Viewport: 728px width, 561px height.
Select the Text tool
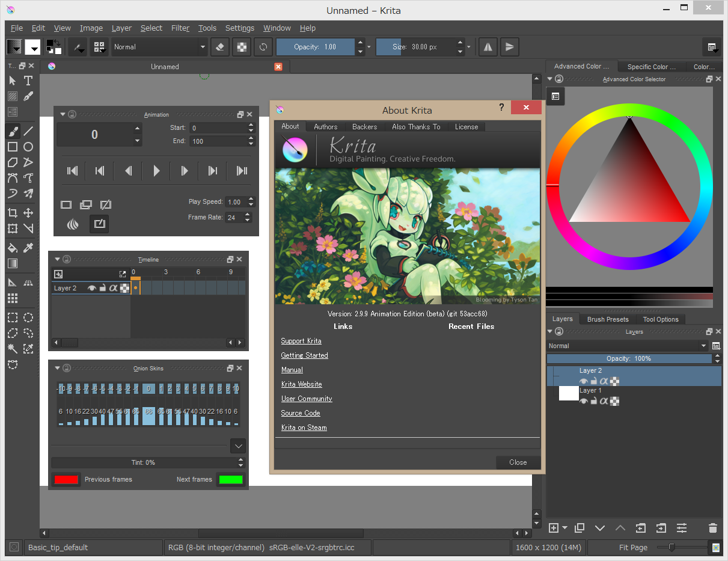[28, 81]
